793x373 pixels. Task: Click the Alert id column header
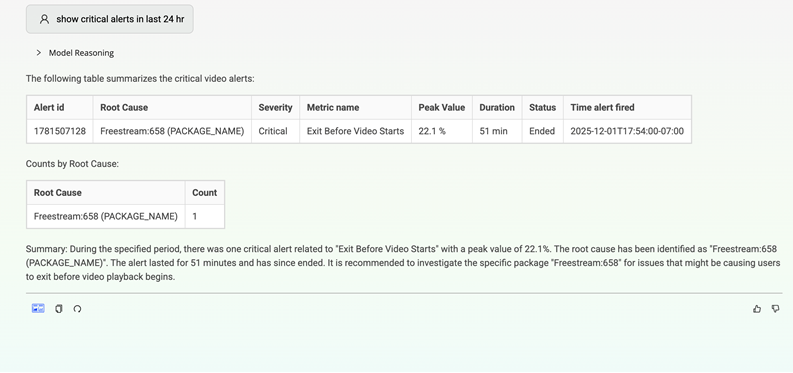(x=49, y=107)
